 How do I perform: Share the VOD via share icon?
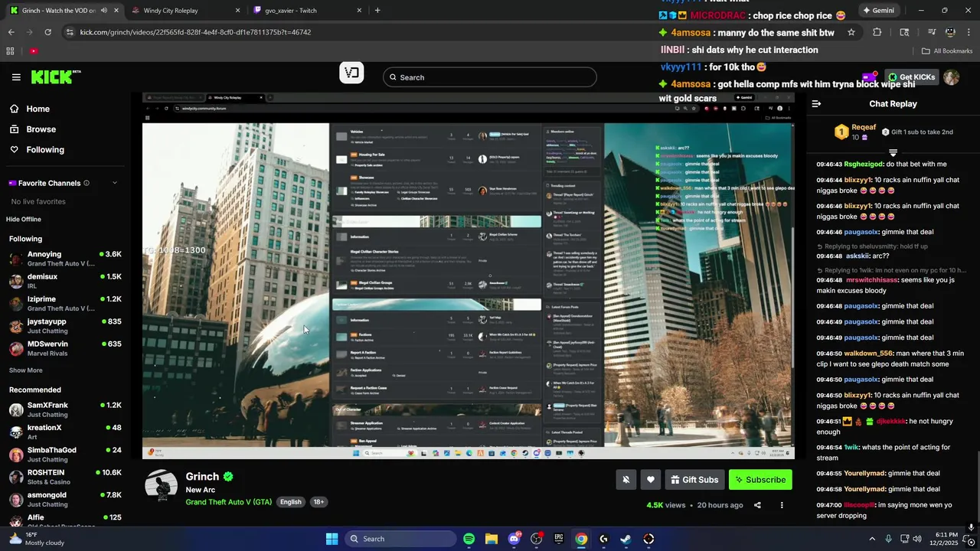[x=757, y=505]
